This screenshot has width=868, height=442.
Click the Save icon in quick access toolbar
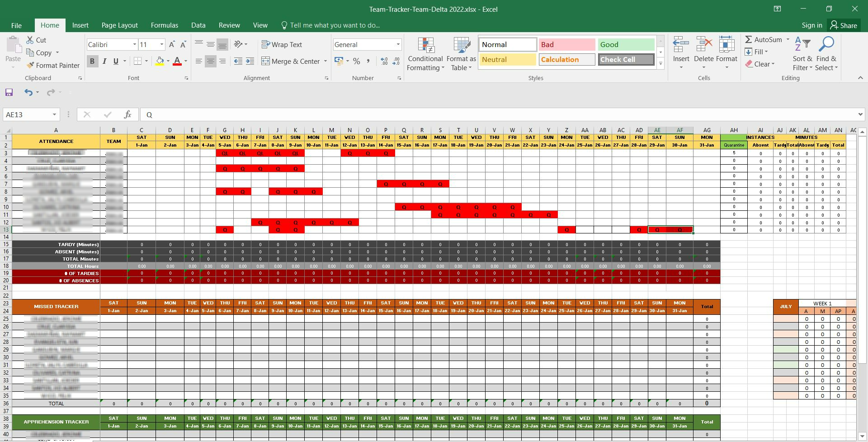click(x=9, y=92)
